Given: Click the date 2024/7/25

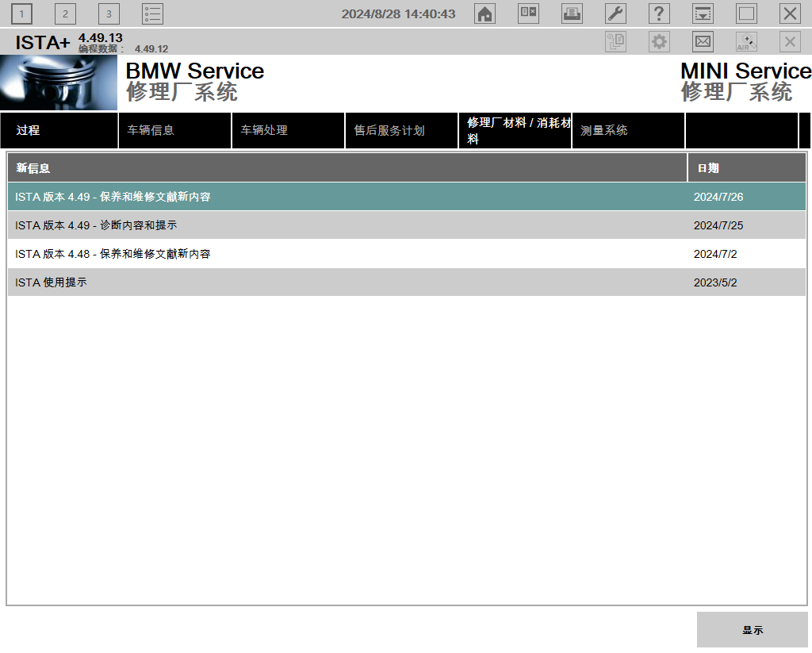Looking at the screenshot, I should coord(718,225).
